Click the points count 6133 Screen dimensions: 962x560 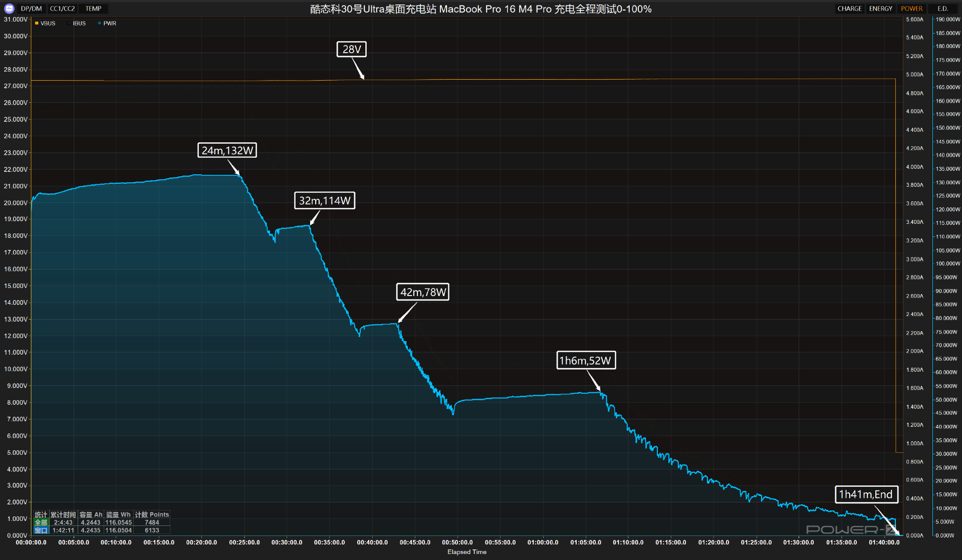[152, 530]
